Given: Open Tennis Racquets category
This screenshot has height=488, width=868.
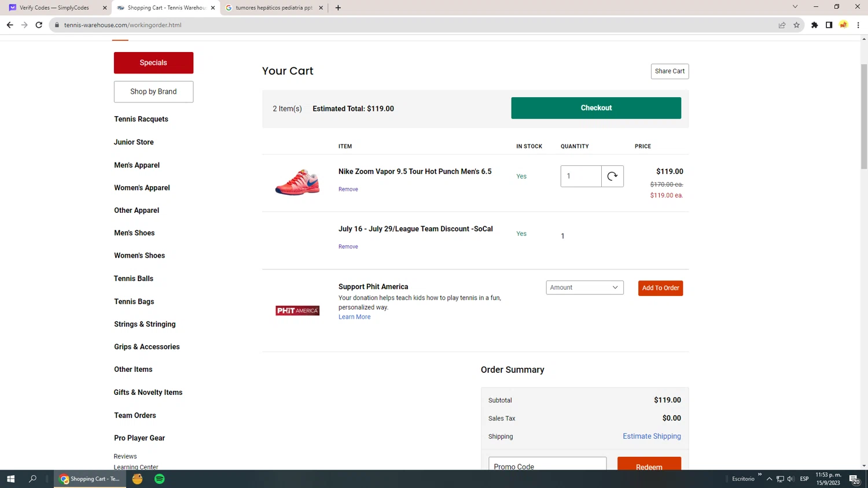Looking at the screenshot, I should (x=141, y=119).
